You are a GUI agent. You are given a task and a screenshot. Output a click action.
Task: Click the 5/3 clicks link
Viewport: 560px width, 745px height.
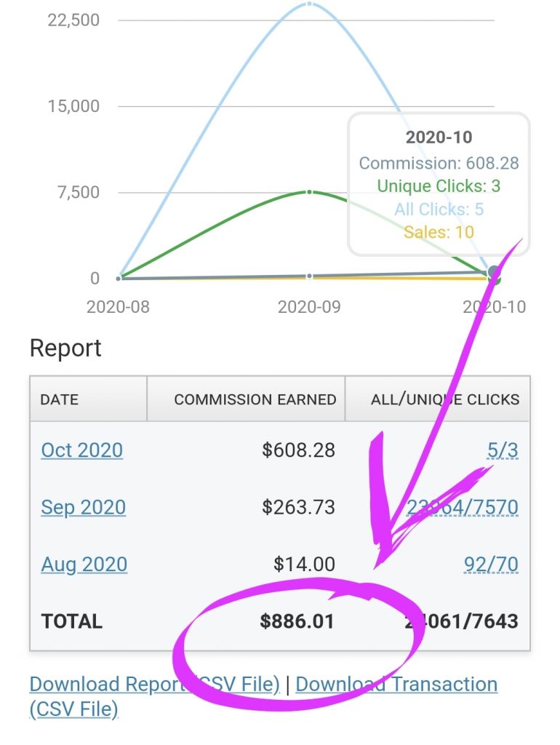pos(503,450)
